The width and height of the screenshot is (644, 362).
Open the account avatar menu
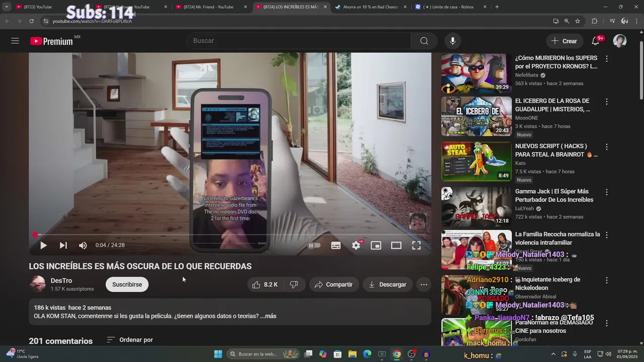click(x=620, y=41)
